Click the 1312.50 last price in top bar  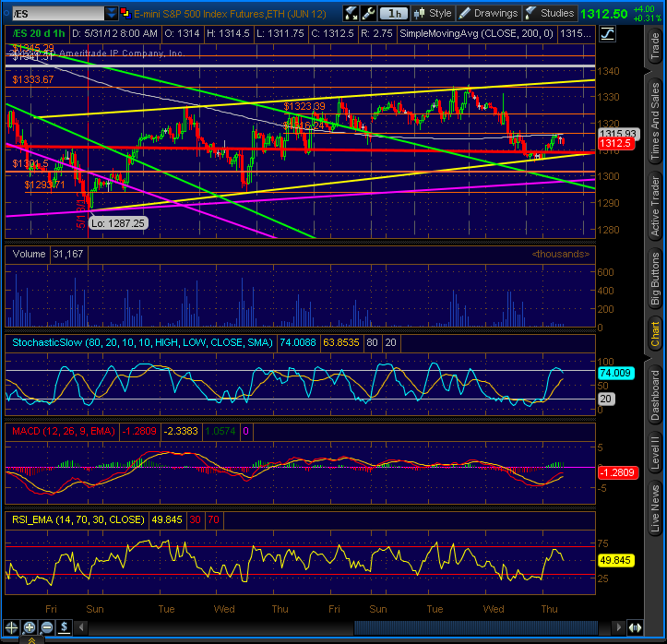pyautogui.click(x=604, y=14)
